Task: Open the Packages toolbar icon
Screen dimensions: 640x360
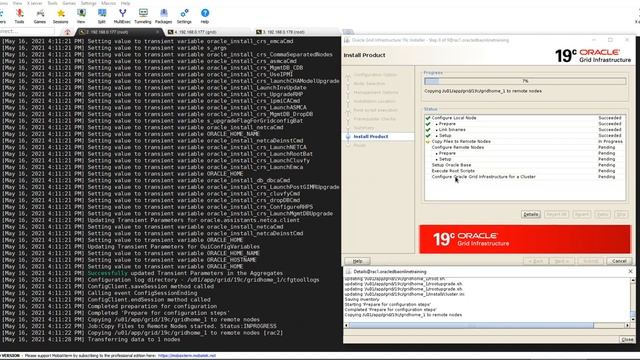Action: click(163, 16)
